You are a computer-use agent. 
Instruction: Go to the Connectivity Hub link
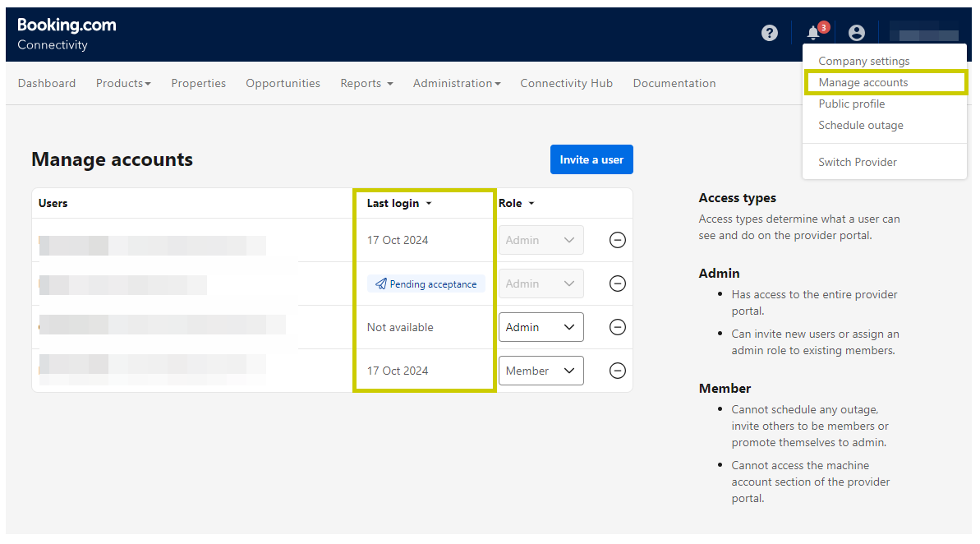click(x=566, y=83)
